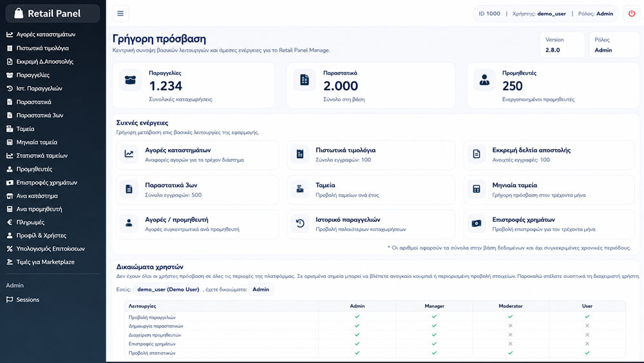Image resolution: width=644 pixels, height=363 pixels.
Task: Open the Εκκρεμή δελτία αποστολής card title
Action: [531, 150]
